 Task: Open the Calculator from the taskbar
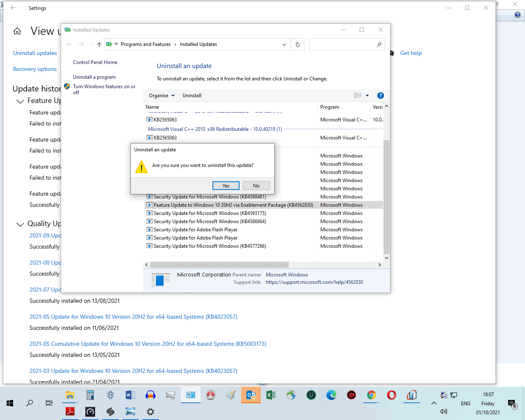[90, 395]
